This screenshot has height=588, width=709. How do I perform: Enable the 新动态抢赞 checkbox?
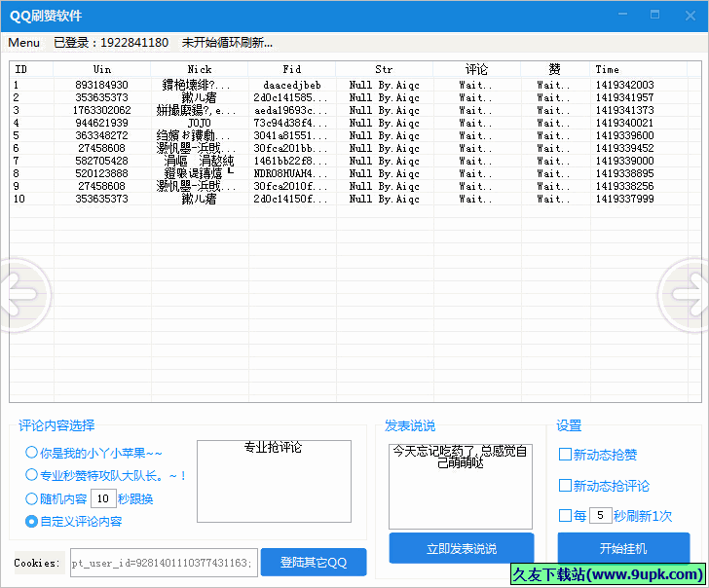click(565, 455)
